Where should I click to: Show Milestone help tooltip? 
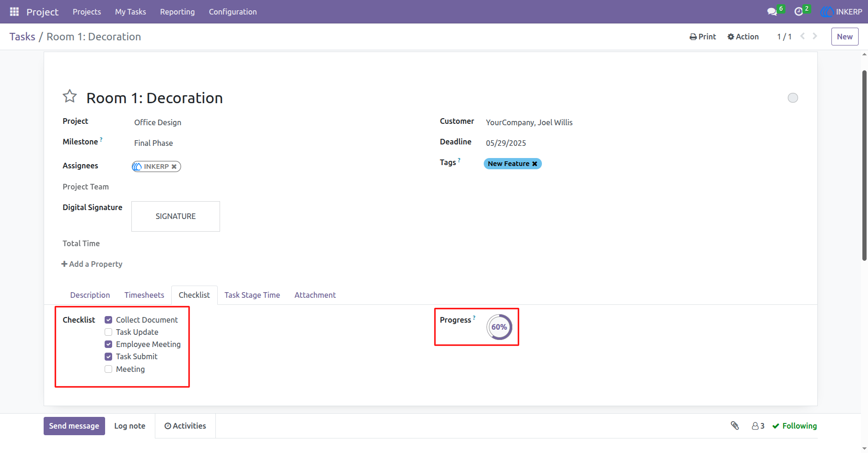pos(101,139)
